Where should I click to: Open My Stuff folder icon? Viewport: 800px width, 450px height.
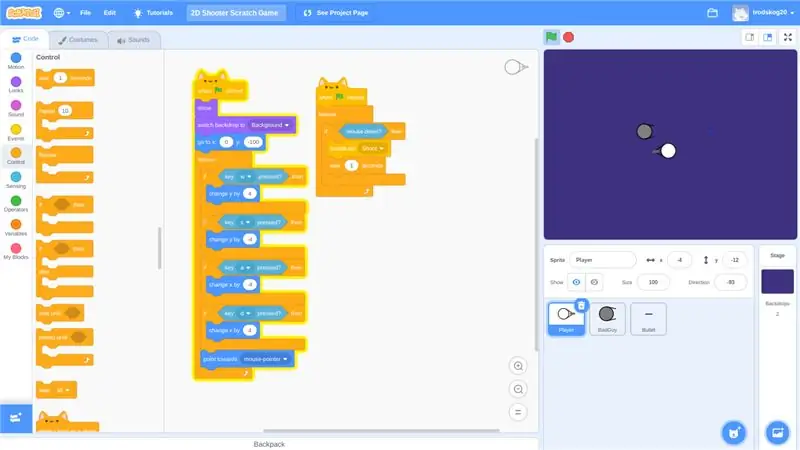[x=712, y=13]
